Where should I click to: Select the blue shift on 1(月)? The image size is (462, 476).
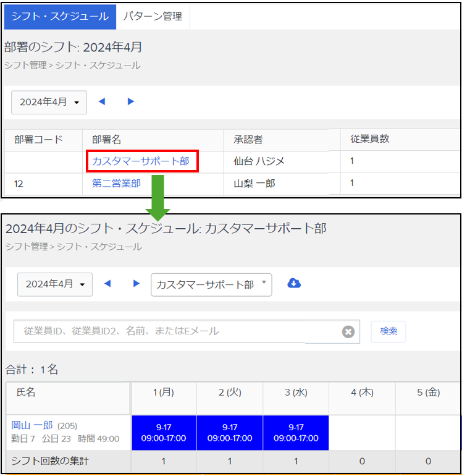point(164,433)
